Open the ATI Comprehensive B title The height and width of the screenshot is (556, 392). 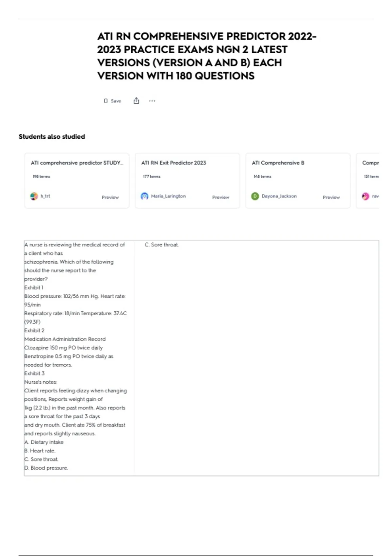(x=278, y=163)
